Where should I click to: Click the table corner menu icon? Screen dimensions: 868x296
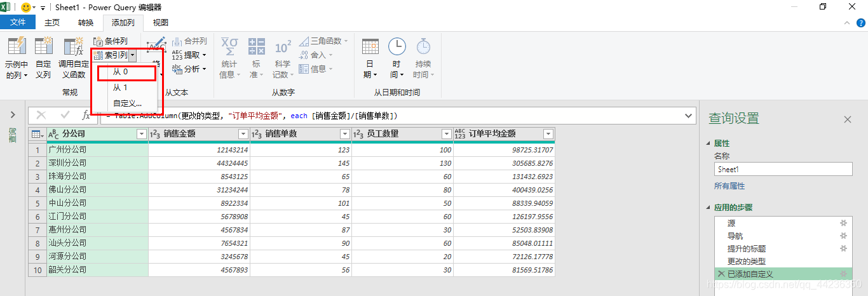37,134
